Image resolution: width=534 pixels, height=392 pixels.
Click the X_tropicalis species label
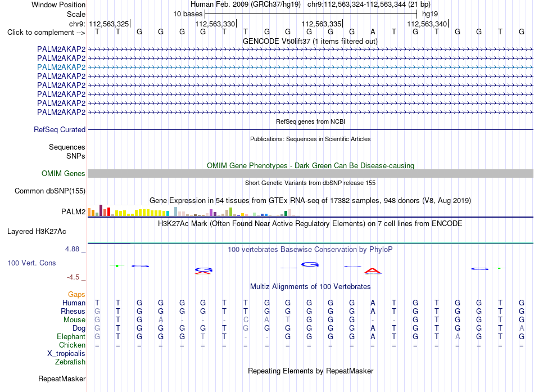click(x=66, y=354)
